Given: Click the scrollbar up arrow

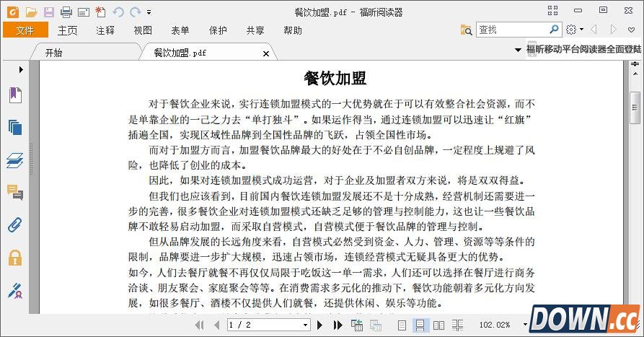Looking at the screenshot, I should (635, 74).
